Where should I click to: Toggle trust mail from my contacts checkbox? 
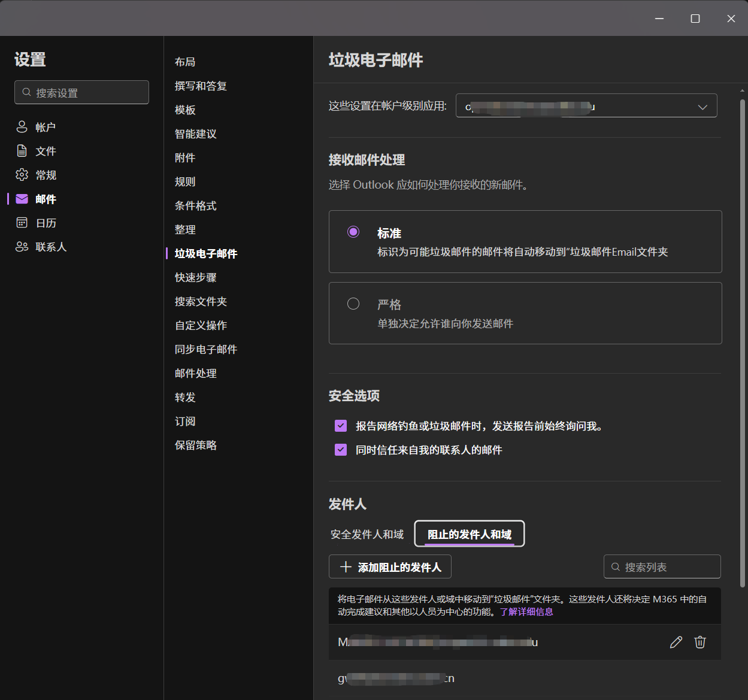pos(341,450)
